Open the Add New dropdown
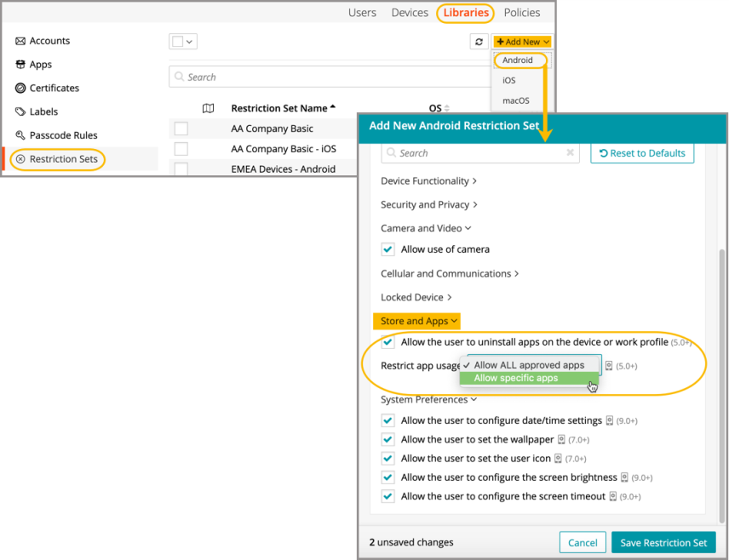This screenshot has height=560, width=729. click(523, 42)
